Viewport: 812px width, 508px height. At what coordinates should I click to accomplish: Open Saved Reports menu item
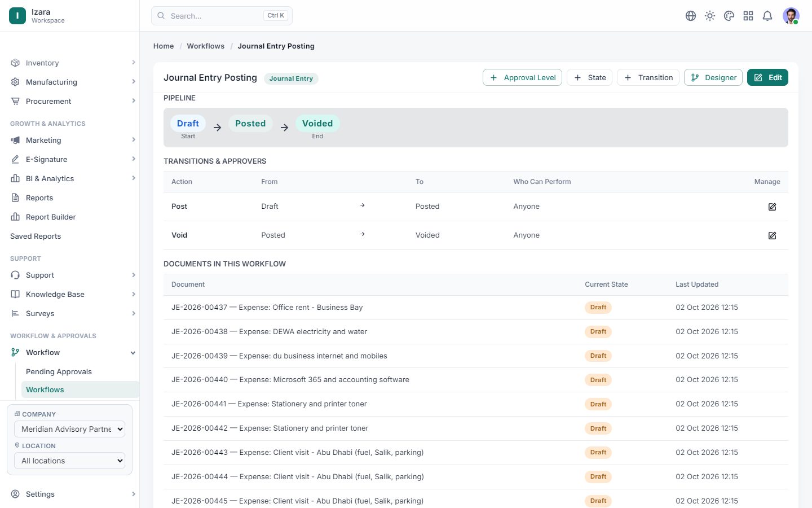tap(36, 236)
